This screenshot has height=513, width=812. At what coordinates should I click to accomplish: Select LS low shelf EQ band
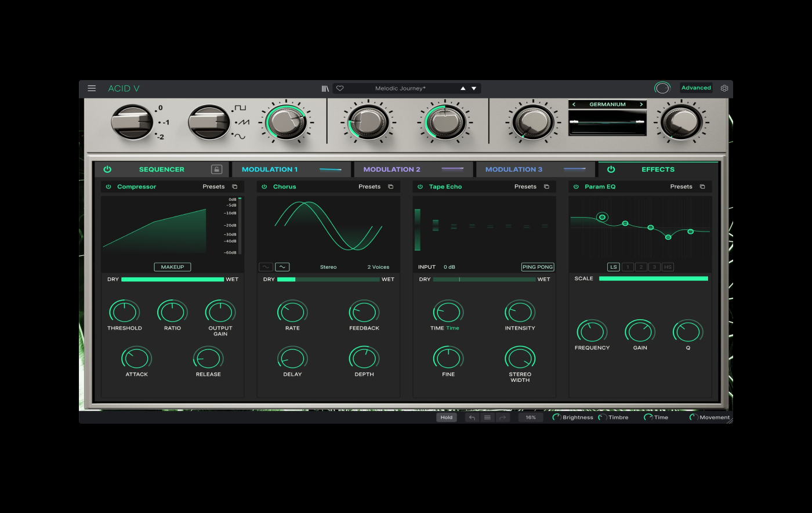(x=614, y=267)
